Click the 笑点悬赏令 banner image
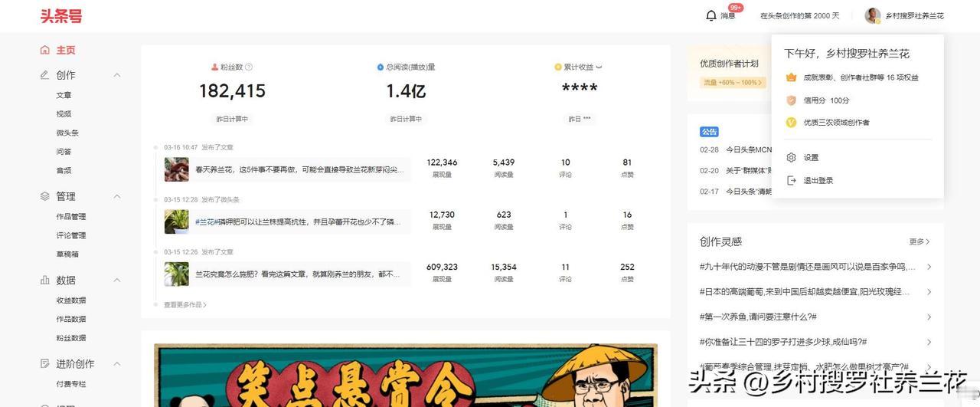 click(x=406, y=376)
